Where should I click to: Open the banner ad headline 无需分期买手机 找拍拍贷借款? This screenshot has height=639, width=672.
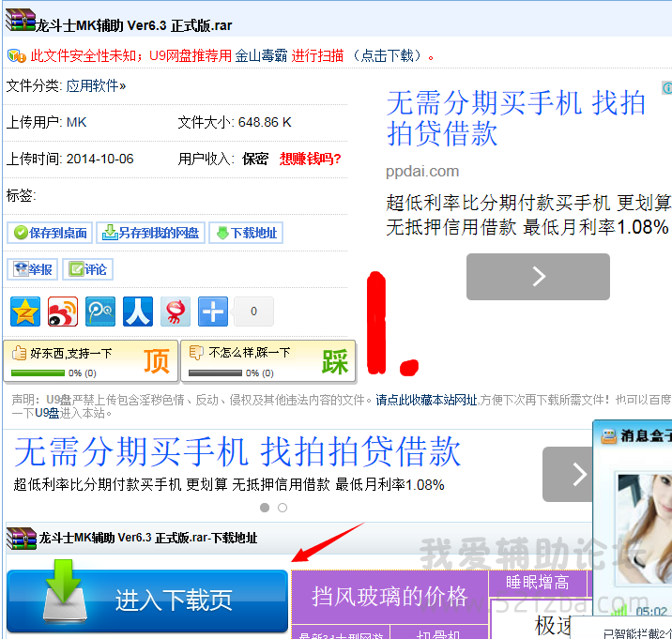click(237, 451)
